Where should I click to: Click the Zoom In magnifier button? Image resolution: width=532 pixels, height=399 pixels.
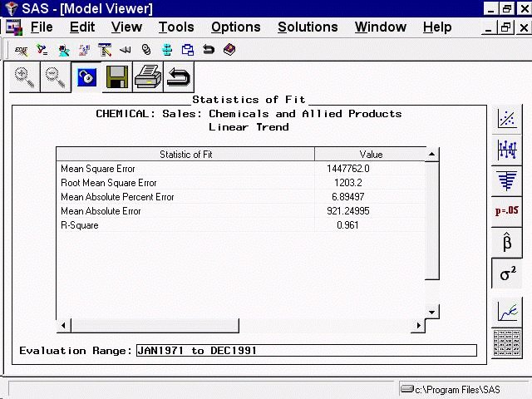coord(26,77)
